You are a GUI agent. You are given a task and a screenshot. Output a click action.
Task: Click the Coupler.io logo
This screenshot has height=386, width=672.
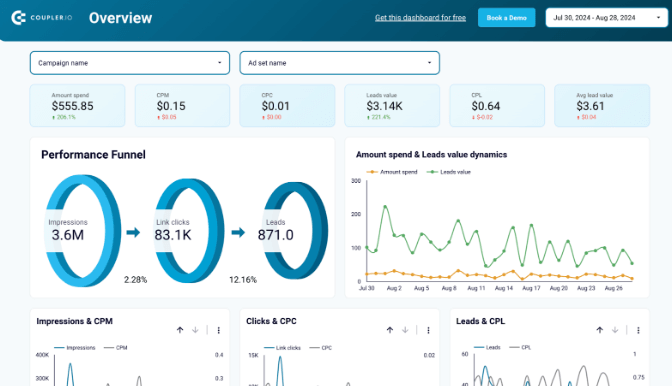(x=42, y=18)
